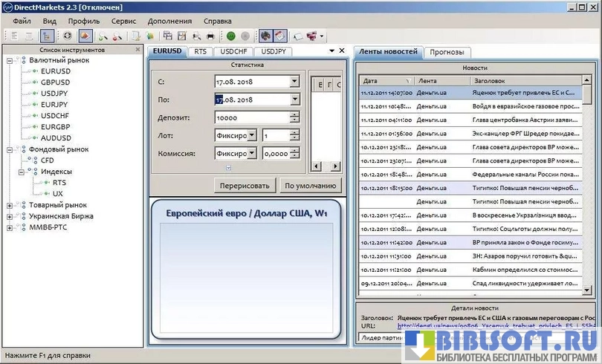Open the Сервис menu
This screenshot has width=602, height=364.
pos(123,21)
